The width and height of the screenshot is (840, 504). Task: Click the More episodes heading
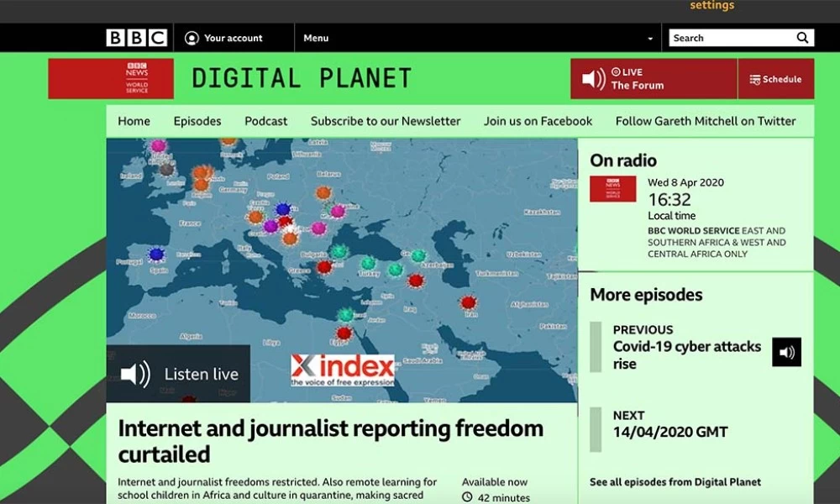coord(646,295)
